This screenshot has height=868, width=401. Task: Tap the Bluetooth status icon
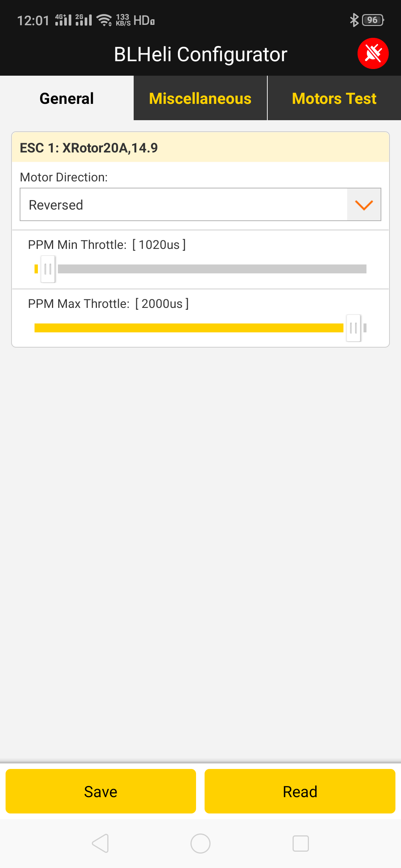[x=354, y=20]
